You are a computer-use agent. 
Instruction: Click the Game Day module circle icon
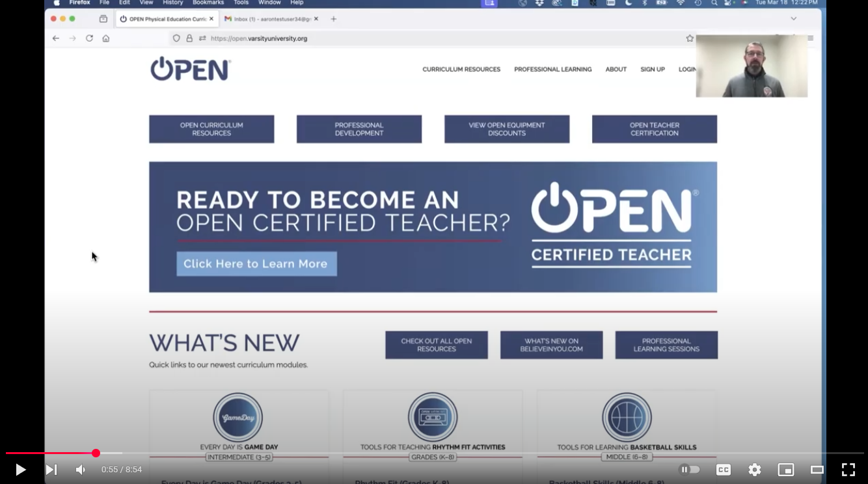(x=238, y=417)
